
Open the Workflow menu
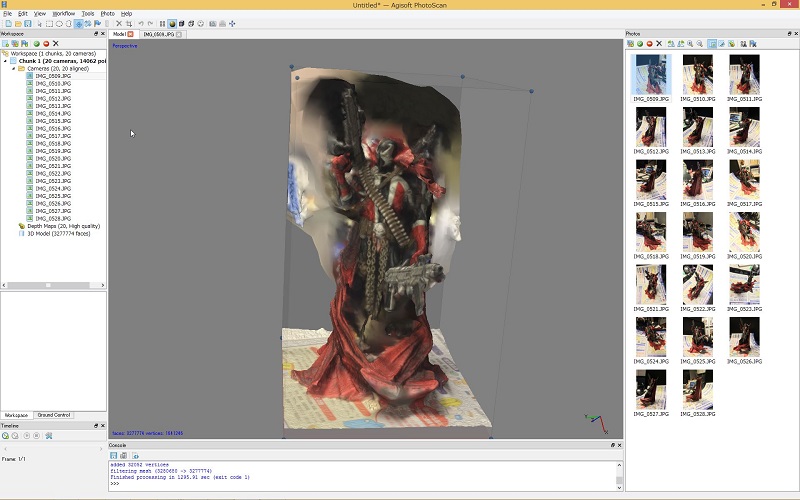pyautogui.click(x=63, y=14)
